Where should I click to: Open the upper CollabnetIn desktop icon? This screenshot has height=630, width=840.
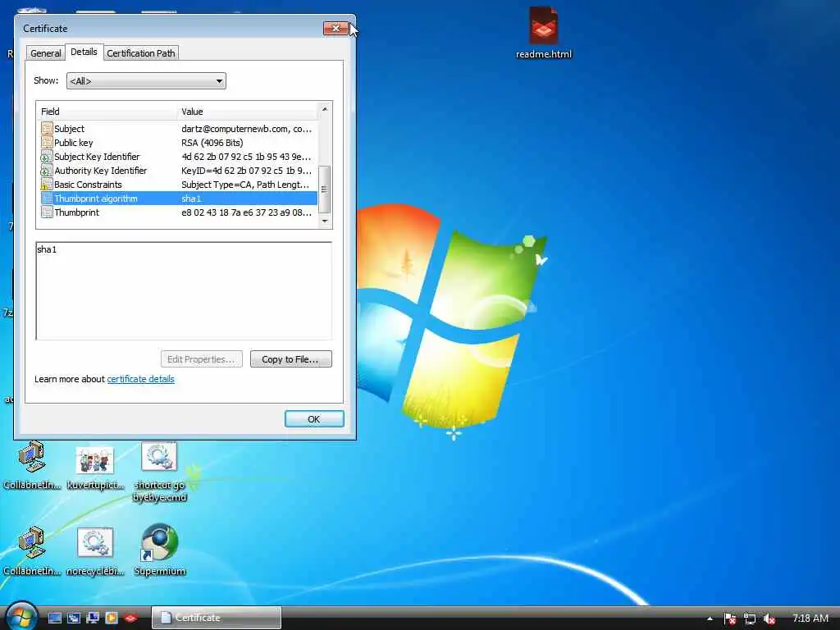click(x=32, y=466)
